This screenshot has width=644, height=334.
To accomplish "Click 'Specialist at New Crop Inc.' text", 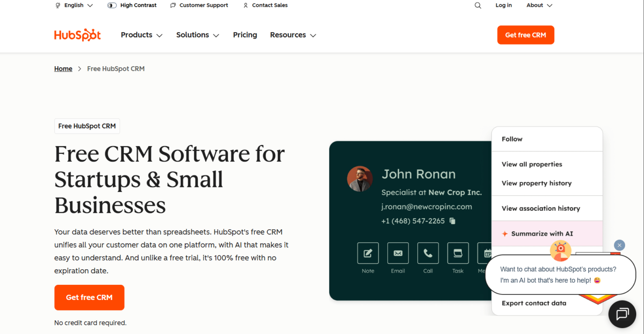I will pyautogui.click(x=431, y=192).
